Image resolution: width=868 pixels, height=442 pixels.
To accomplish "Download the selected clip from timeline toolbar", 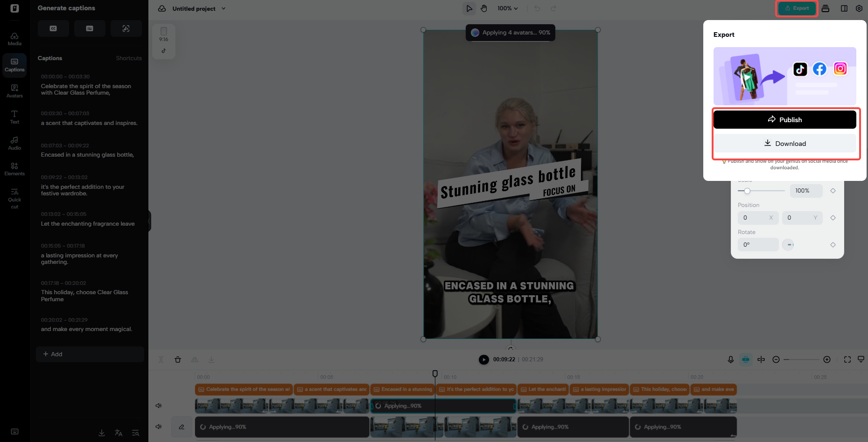I will (211, 359).
